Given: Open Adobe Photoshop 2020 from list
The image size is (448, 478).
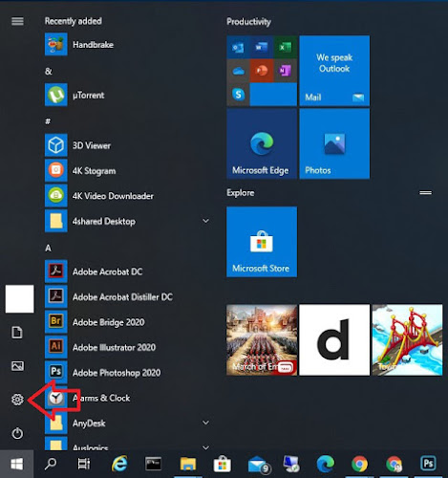Looking at the screenshot, I should click(x=127, y=372).
